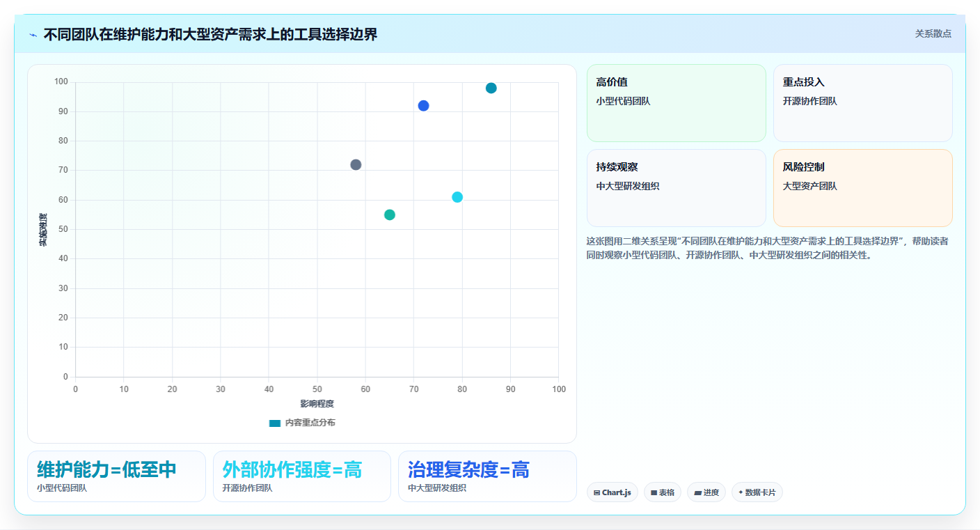The image size is (980, 530).
Task: Click the 影响程度 x-axis title
Action: 317,404
